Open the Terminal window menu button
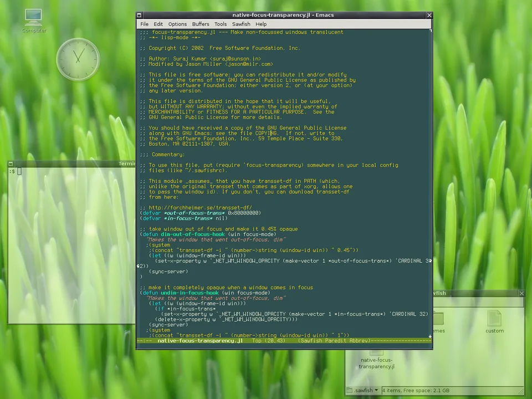 pyautogui.click(x=11, y=163)
